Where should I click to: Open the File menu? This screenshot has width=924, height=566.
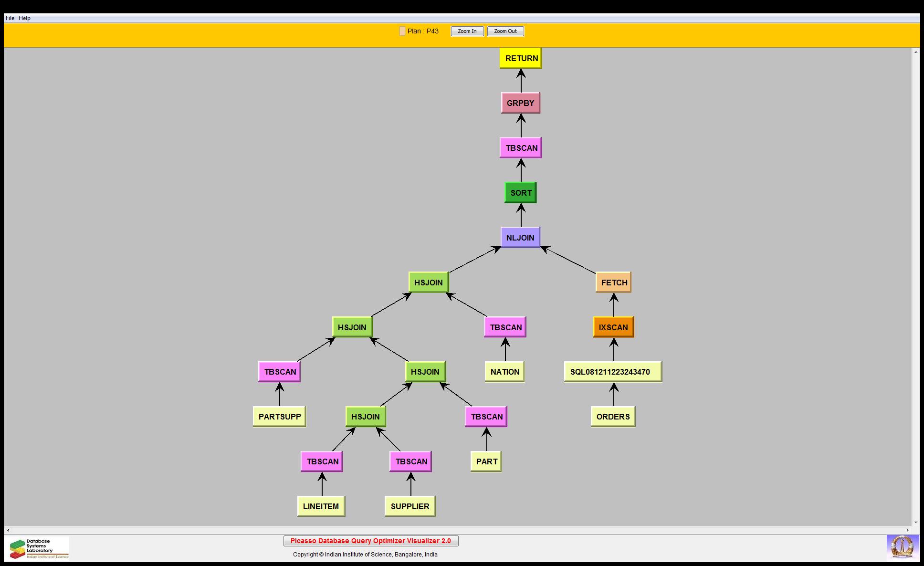click(10, 18)
